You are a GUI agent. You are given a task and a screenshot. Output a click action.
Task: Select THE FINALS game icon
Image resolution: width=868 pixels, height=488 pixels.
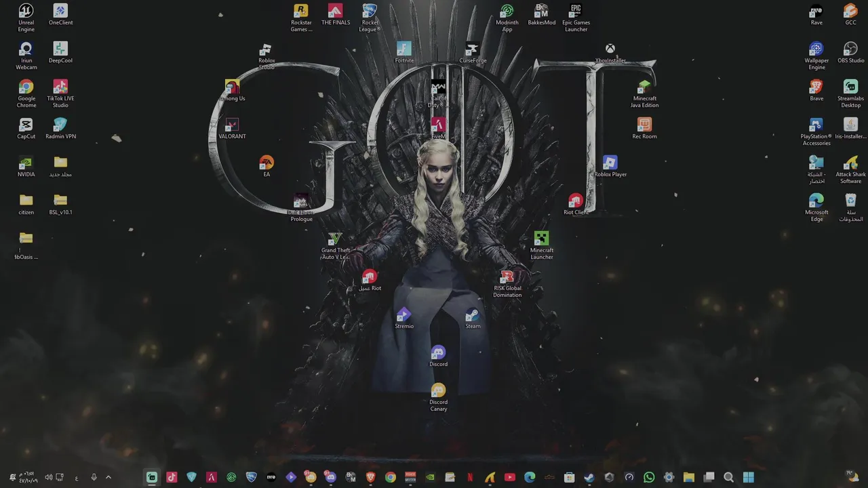pyautogui.click(x=336, y=14)
